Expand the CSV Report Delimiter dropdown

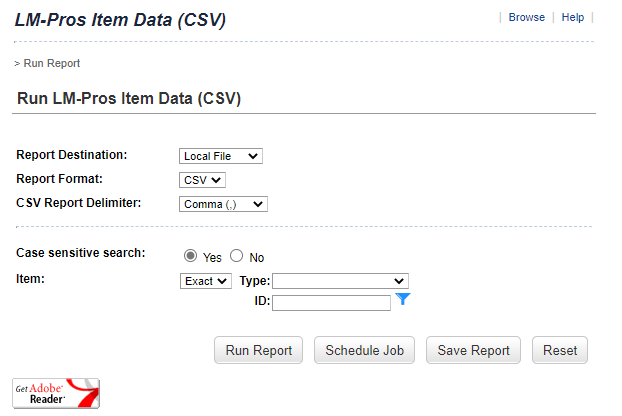click(x=224, y=204)
